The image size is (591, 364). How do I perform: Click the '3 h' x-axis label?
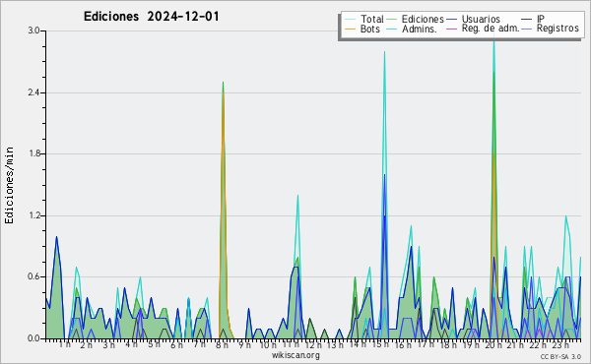coord(109,345)
